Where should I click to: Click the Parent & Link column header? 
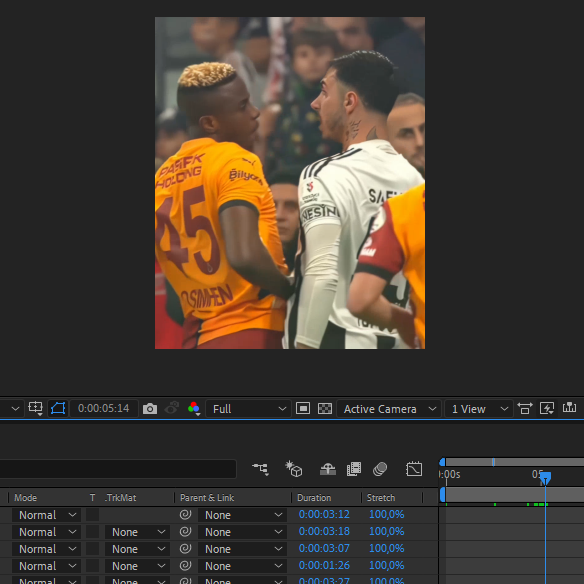pyautogui.click(x=207, y=498)
